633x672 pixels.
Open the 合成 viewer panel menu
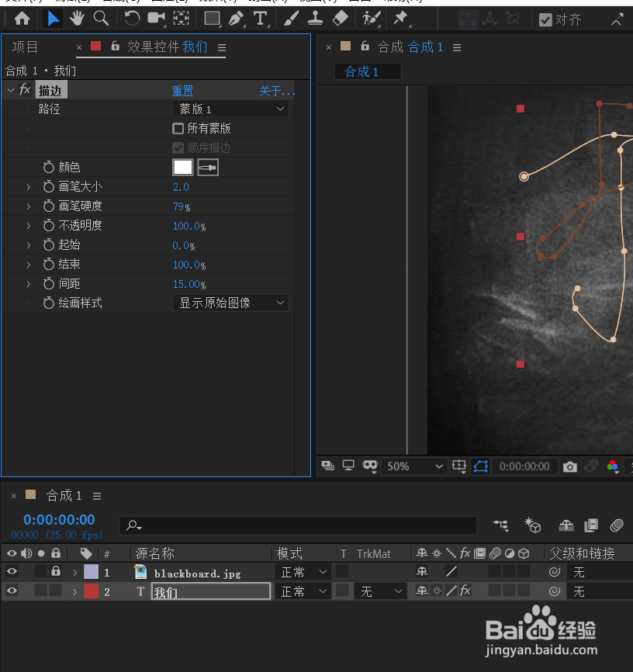coord(457,47)
